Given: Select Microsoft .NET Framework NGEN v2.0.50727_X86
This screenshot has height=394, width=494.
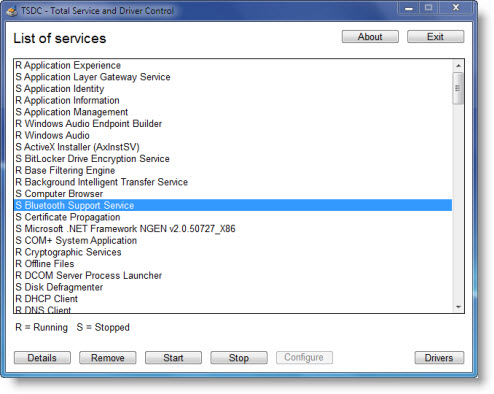Looking at the screenshot, I should [233, 229].
